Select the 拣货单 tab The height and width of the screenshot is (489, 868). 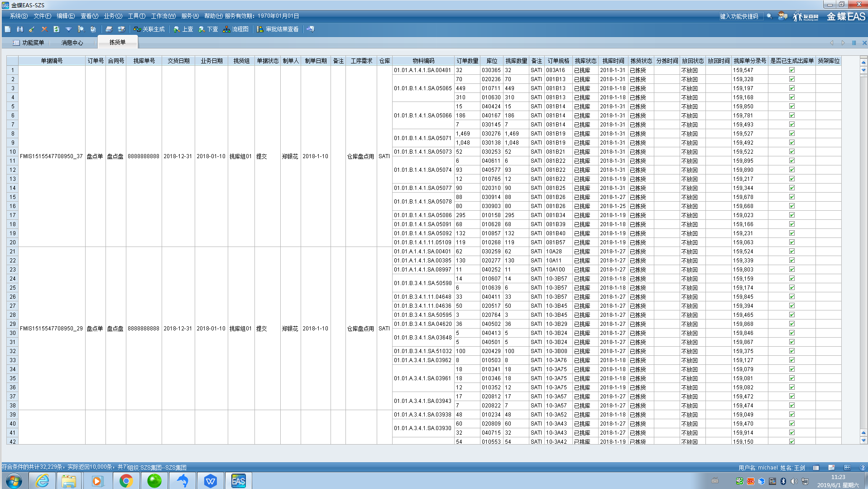tap(117, 42)
